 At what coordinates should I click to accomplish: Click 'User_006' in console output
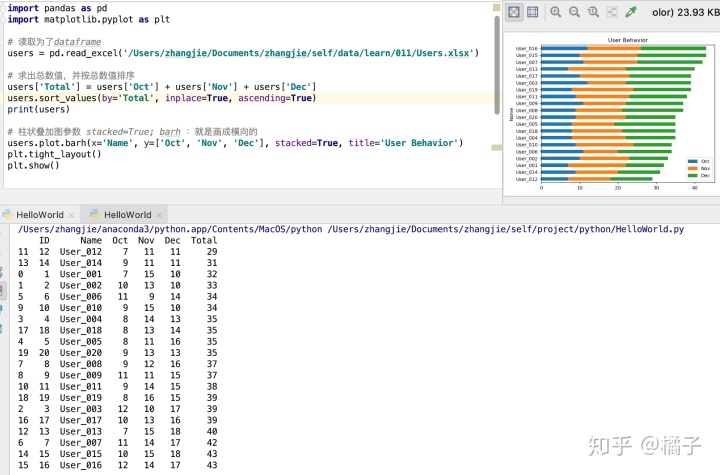point(80,297)
